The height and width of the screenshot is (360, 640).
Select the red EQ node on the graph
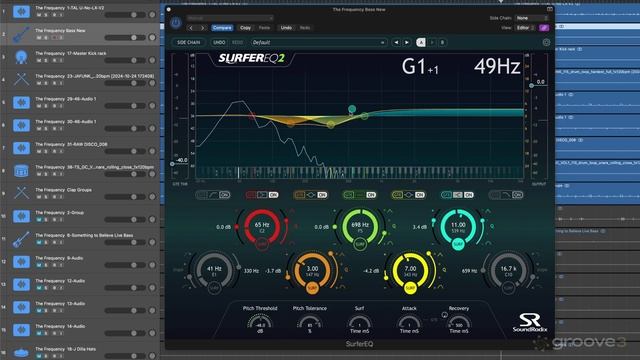tap(252, 116)
